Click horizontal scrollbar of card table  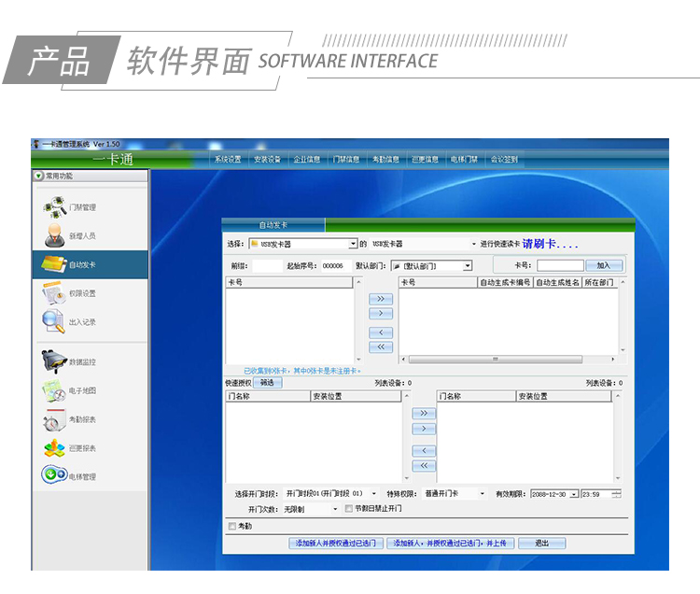(496, 359)
